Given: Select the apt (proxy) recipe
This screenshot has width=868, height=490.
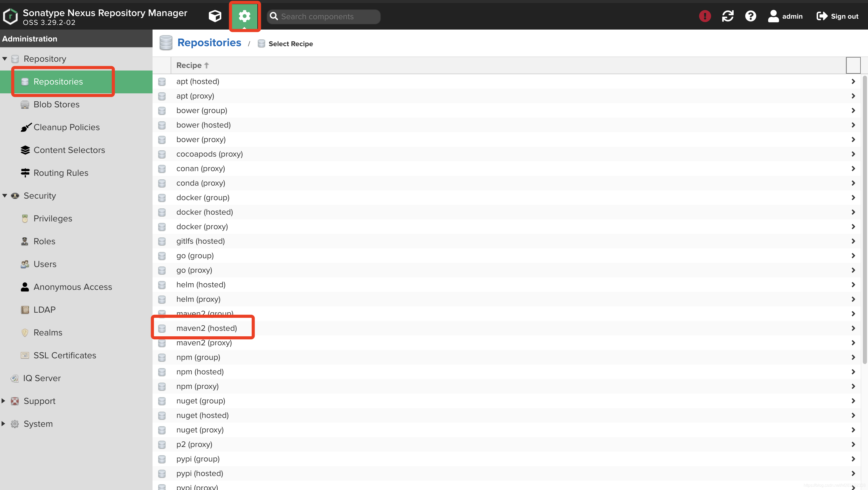Looking at the screenshot, I should [507, 96].
